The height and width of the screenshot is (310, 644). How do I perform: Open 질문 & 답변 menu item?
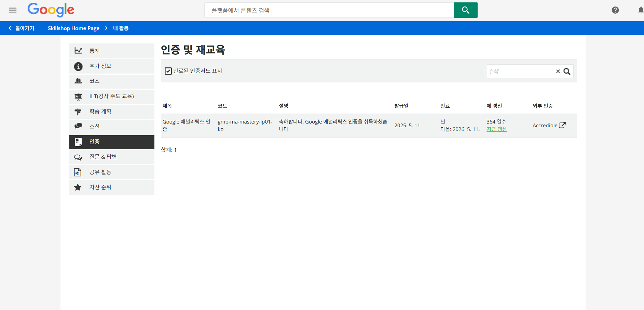(112, 157)
